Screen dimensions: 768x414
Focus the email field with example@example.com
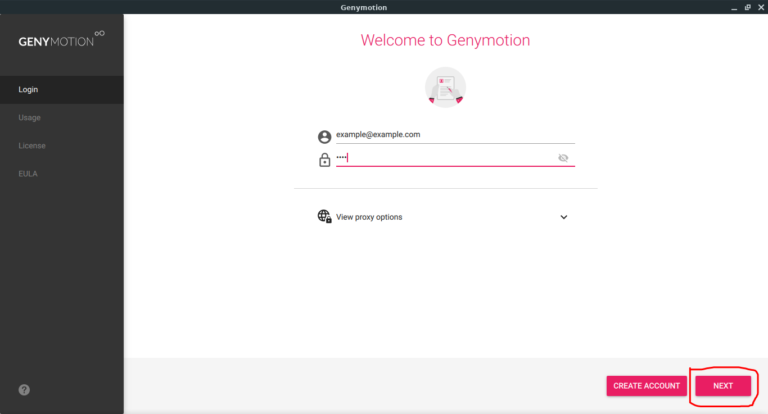[455, 135]
